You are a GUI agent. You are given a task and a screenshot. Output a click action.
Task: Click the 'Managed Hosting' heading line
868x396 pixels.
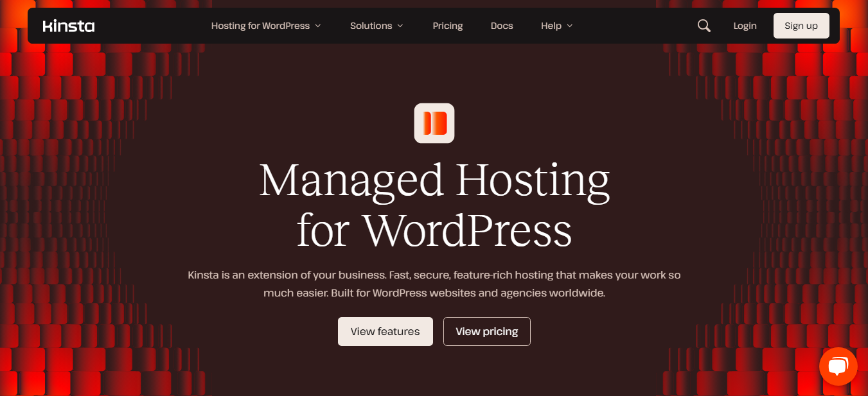pos(434,180)
